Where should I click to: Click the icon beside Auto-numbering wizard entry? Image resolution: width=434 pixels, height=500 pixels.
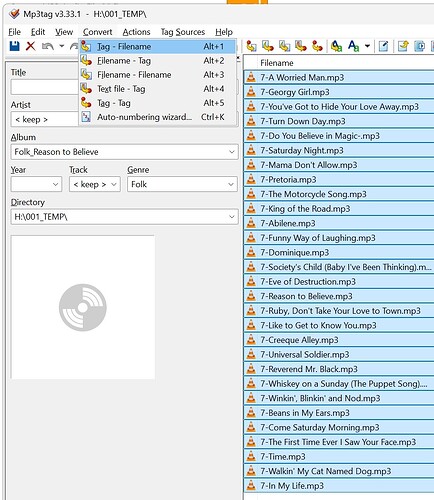point(86,117)
